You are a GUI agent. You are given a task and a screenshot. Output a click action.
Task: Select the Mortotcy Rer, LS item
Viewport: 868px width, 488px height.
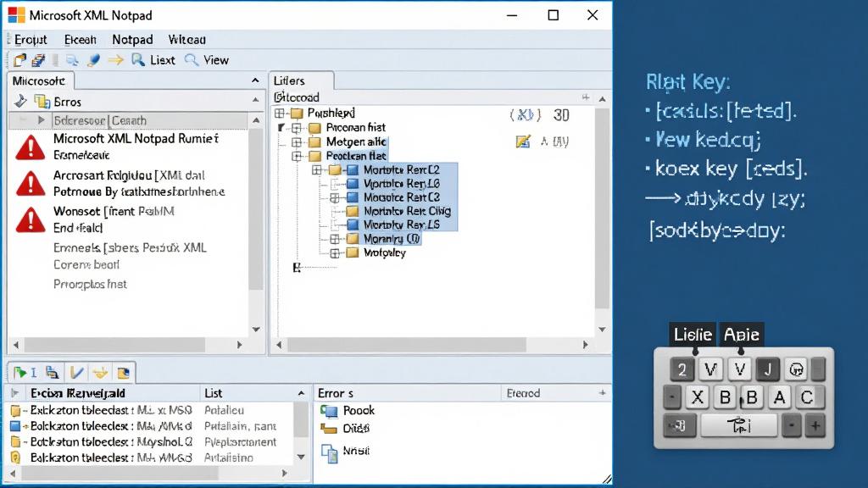[x=401, y=225]
